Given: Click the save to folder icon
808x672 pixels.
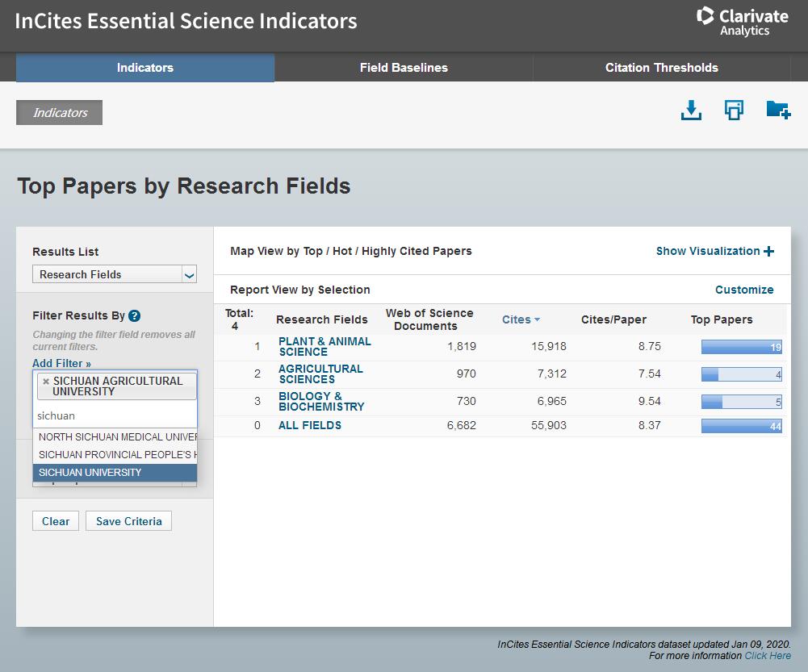Looking at the screenshot, I should point(778,110).
